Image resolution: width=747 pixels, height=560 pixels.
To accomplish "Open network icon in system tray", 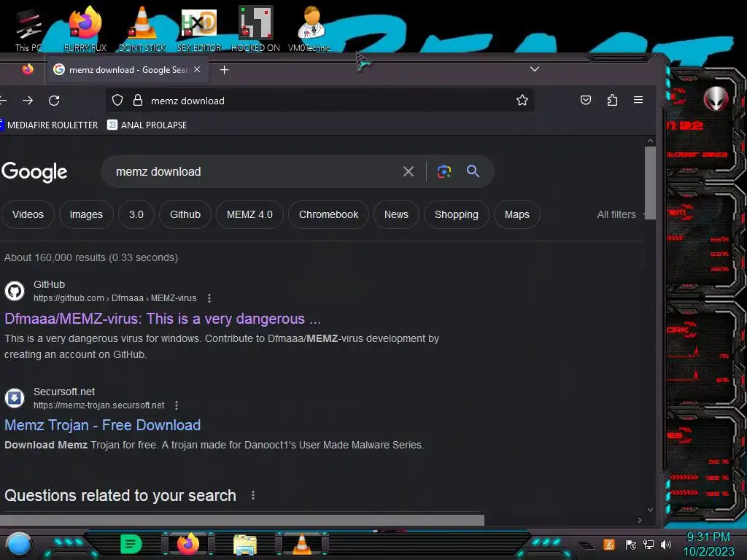I will [x=649, y=544].
